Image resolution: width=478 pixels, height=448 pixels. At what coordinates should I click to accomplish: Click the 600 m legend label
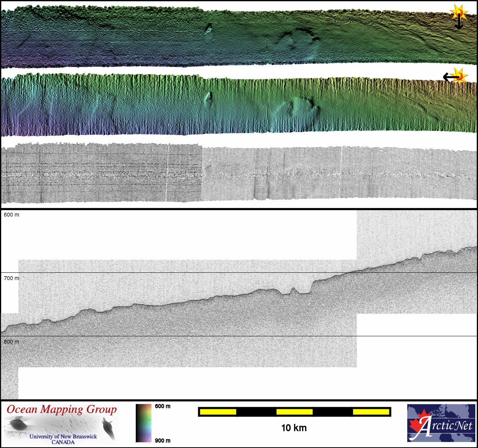(x=163, y=406)
